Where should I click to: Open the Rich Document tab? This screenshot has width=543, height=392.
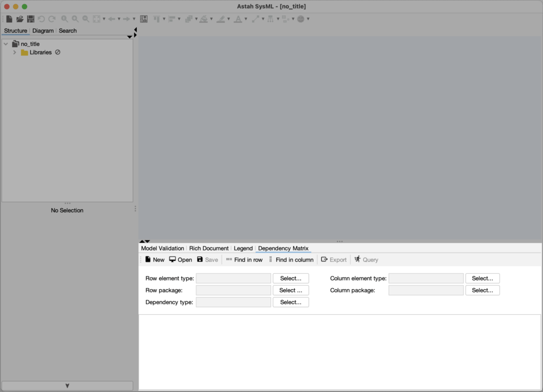(x=209, y=248)
